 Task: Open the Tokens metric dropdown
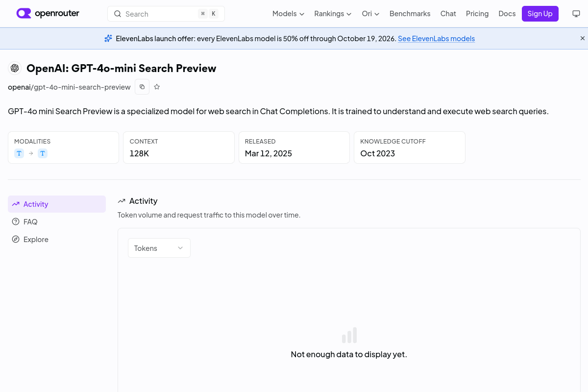159,248
